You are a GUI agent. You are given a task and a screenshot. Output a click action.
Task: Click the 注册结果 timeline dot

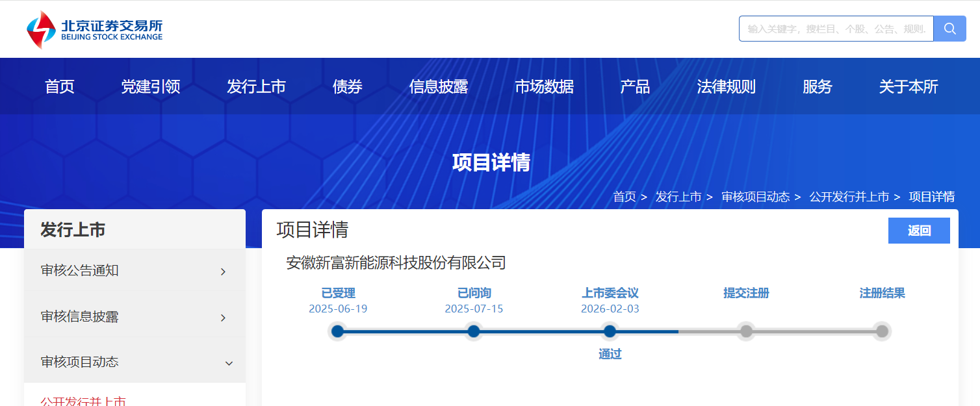[x=882, y=331]
